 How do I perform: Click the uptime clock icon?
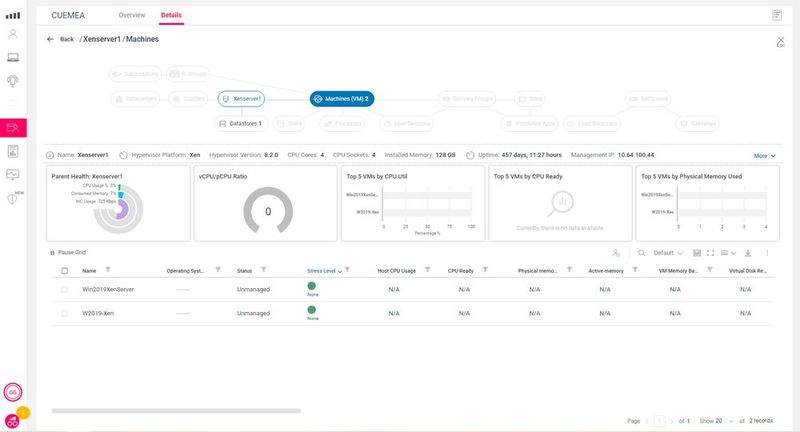click(x=470, y=155)
